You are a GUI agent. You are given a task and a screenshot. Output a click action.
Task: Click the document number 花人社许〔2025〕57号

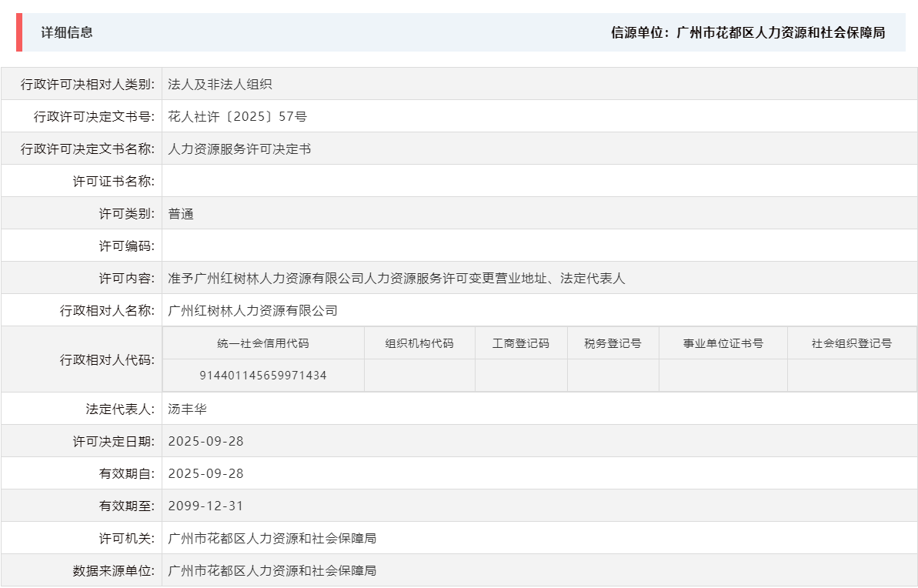(x=231, y=115)
